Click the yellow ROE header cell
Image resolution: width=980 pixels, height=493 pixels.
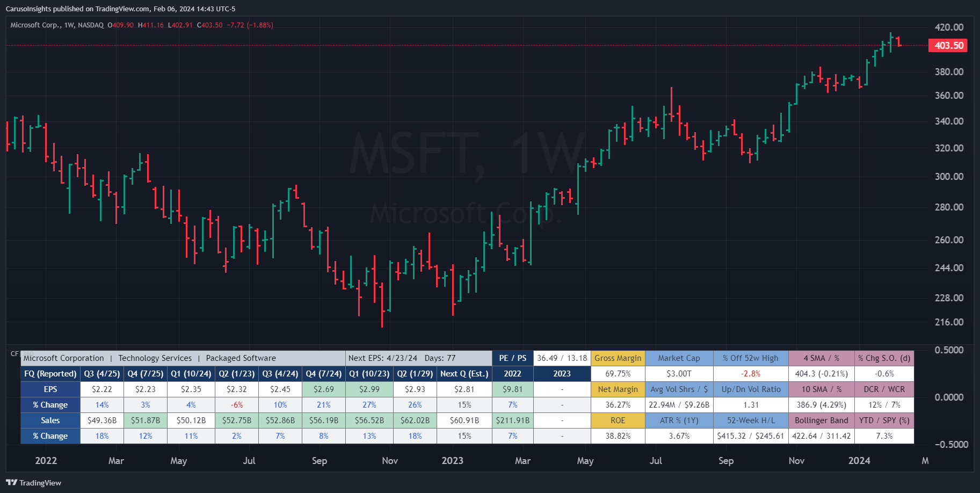pyautogui.click(x=618, y=421)
